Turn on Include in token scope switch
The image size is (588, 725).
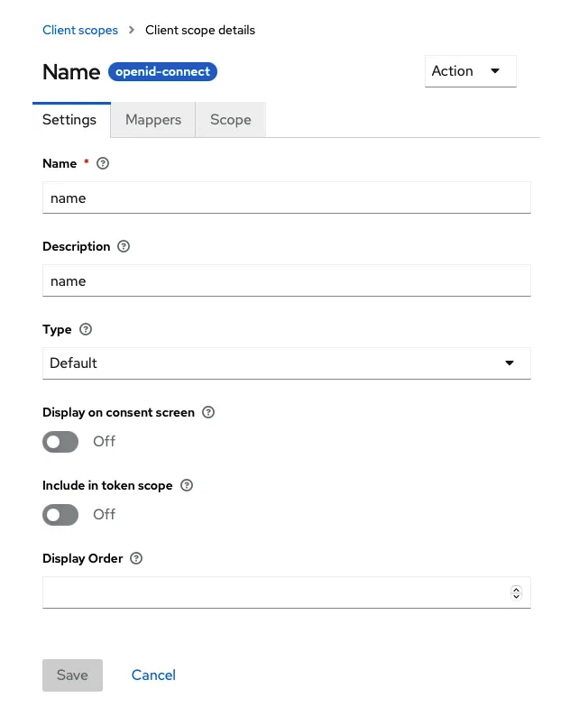[60, 515]
